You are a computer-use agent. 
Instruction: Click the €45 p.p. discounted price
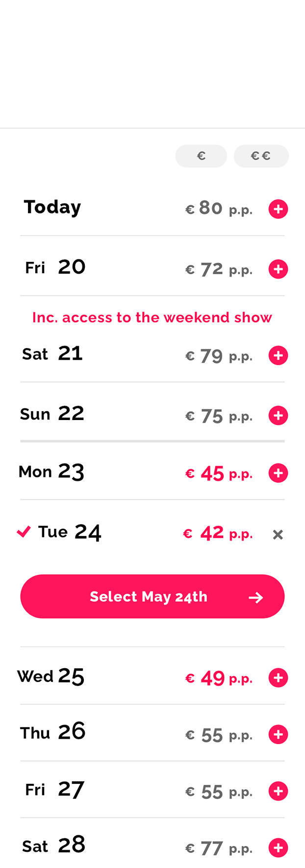click(219, 473)
